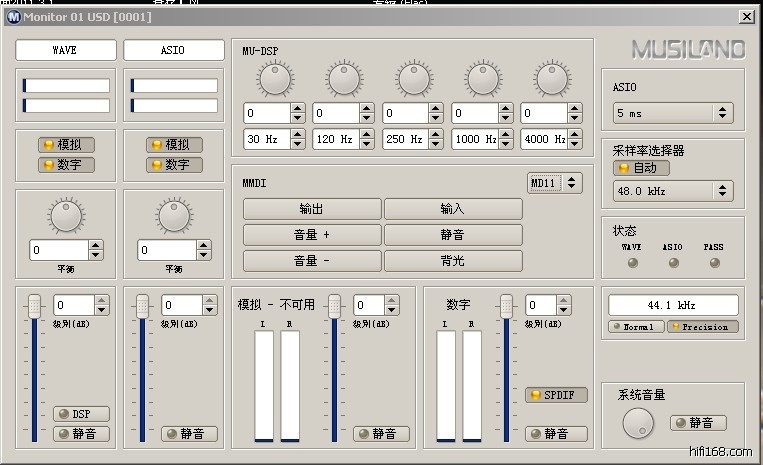Viewport: 763px width, 465px height.
Task: Click the 音量 + button in MMDI
Action: [x=311, y=235]
